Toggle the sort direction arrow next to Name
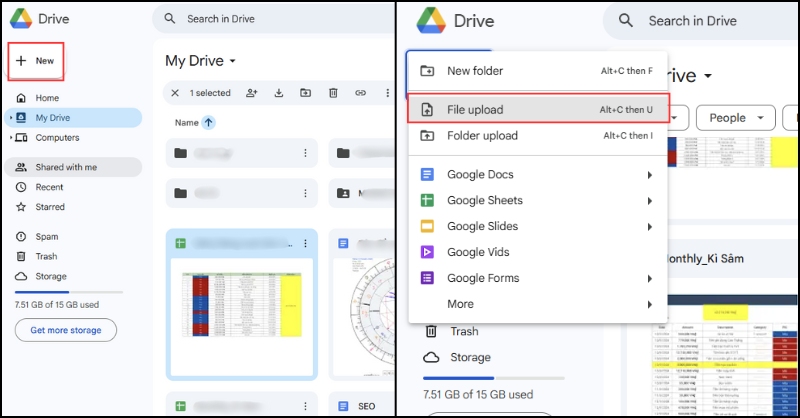 (x=208, y=123)
